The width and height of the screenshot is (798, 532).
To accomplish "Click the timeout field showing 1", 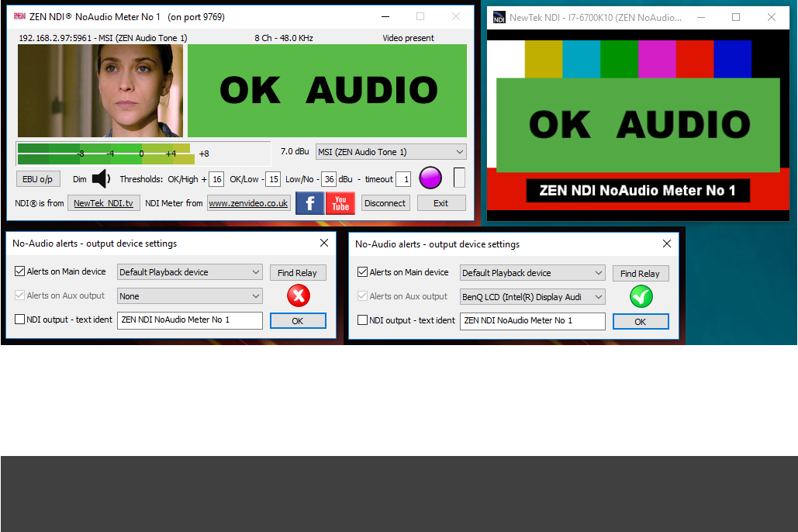I will click(x=403, y=179).
